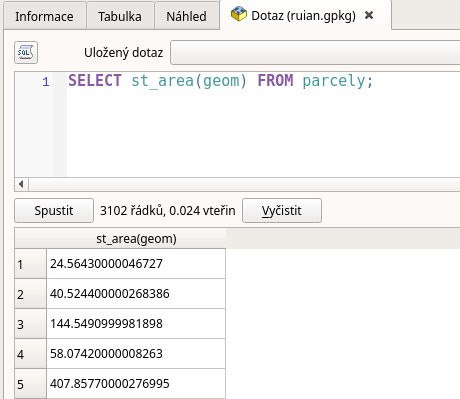
Task: Click the SQL file icon button
Action: click(26, 52)
